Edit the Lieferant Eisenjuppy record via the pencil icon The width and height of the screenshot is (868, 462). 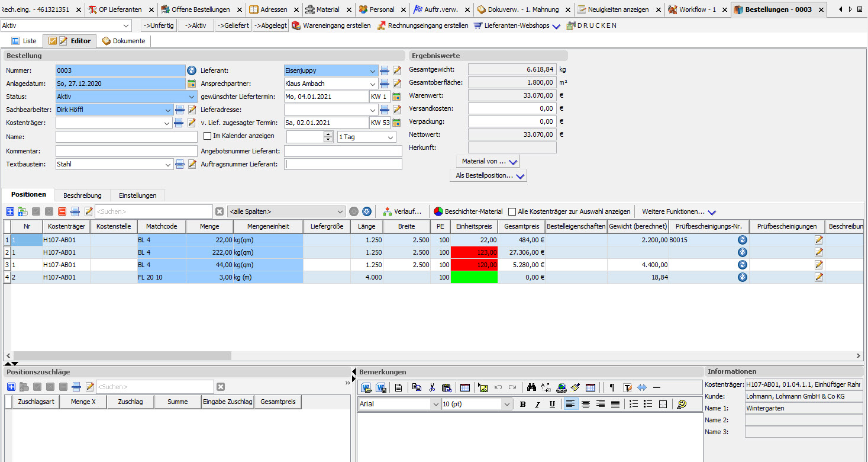click(x=397, y=70)
